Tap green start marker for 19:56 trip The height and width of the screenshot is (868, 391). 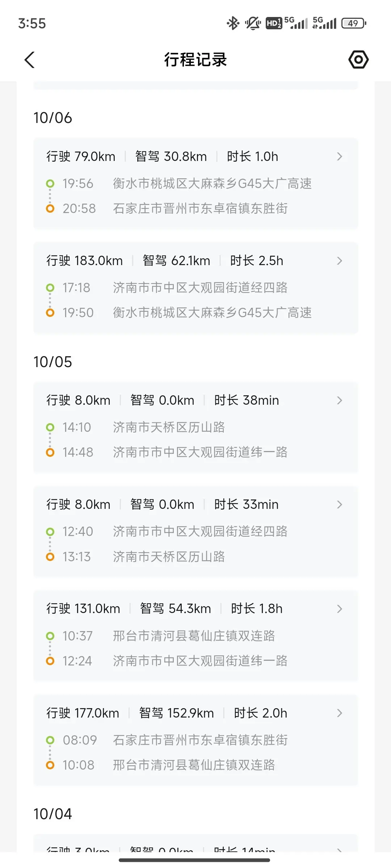point(50,184)
